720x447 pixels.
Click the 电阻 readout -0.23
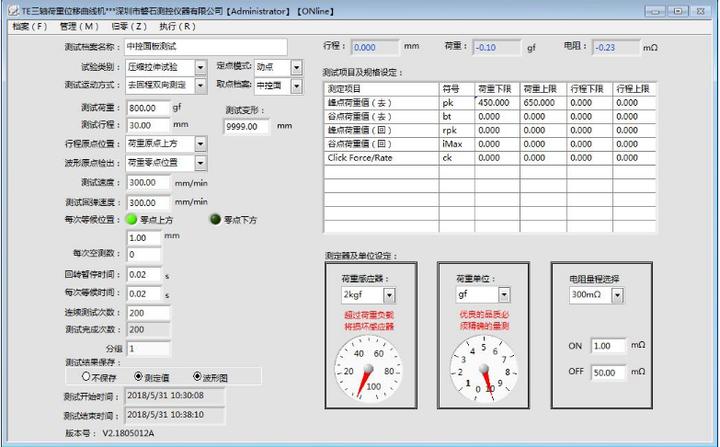[x=616, y=47]
